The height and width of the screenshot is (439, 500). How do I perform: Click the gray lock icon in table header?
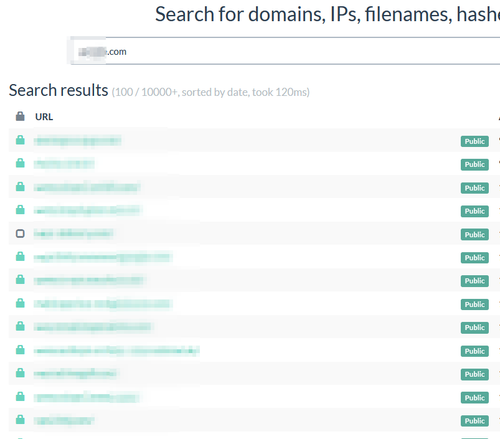point(20,116)
